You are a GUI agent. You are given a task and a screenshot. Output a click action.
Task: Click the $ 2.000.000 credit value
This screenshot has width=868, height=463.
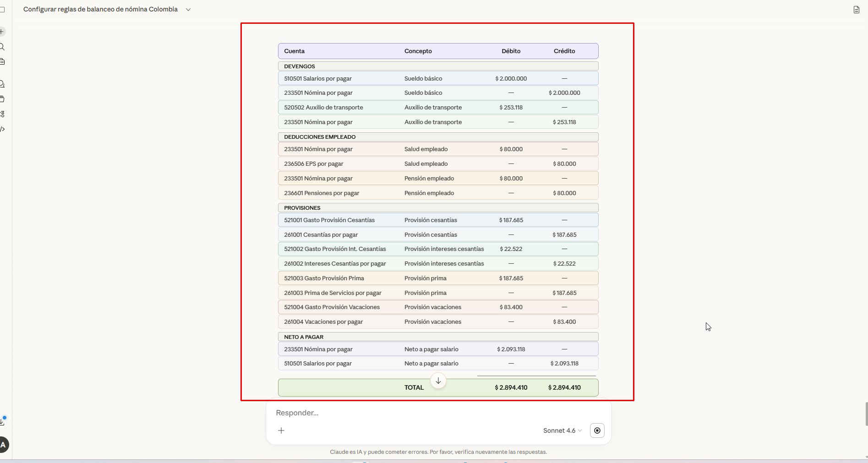pyautogui.click(x=564, y=93)
